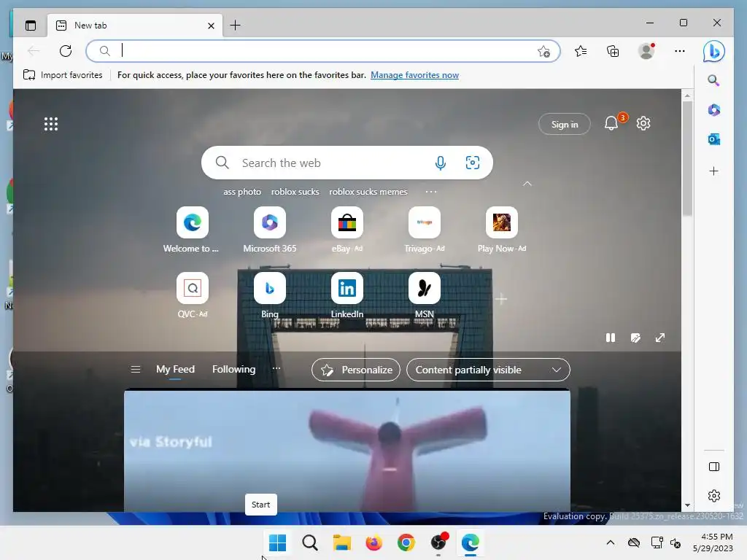Open Bing Chat sidebar button
This screenshot has height=560, width=747.
713,51
